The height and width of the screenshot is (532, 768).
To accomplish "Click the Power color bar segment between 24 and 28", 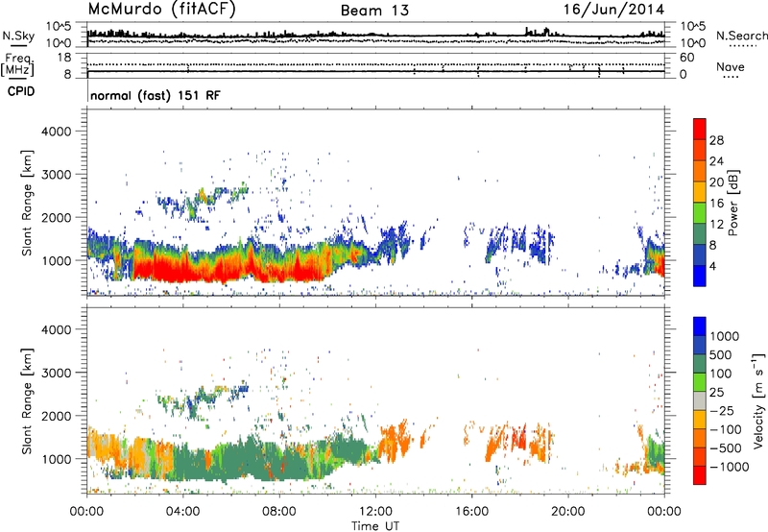I will coord(700,150).
